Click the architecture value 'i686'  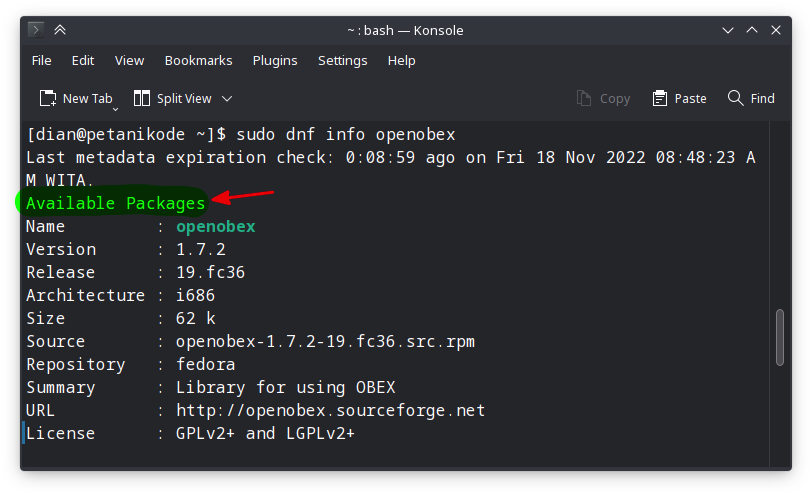195,295
